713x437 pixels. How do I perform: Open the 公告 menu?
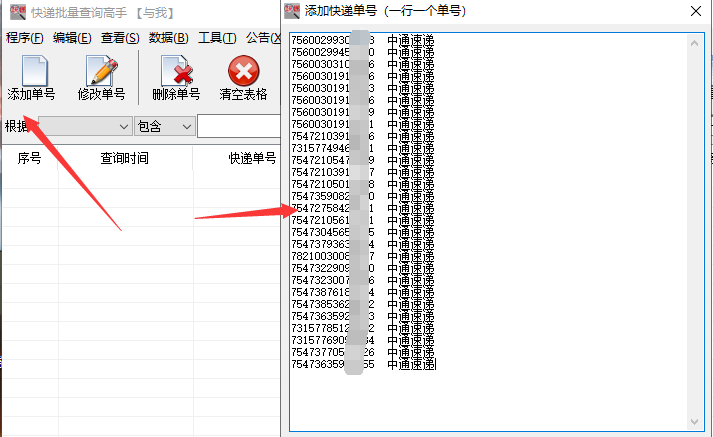click(x=263, y=38)
